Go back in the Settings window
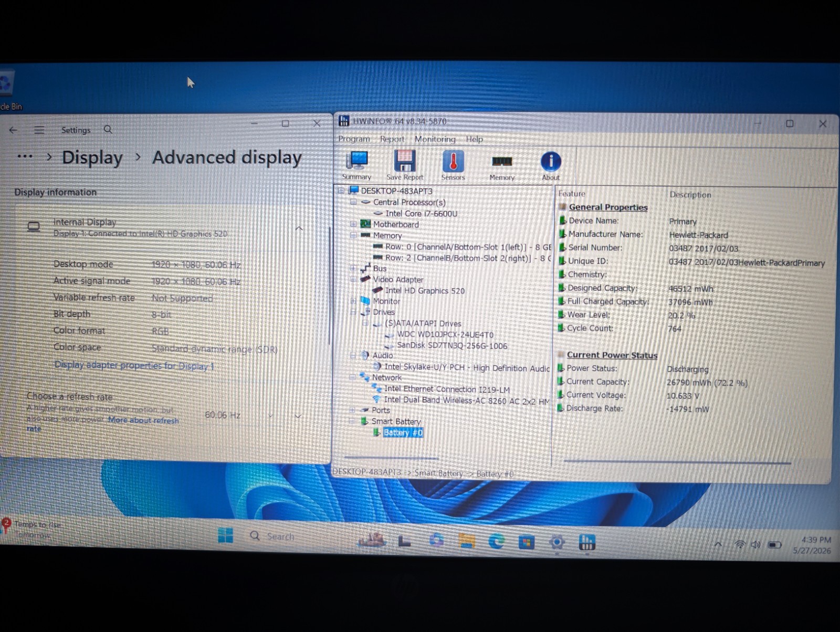Image resolution: width=840 pixels, height=632 pixels. point(14,130)
